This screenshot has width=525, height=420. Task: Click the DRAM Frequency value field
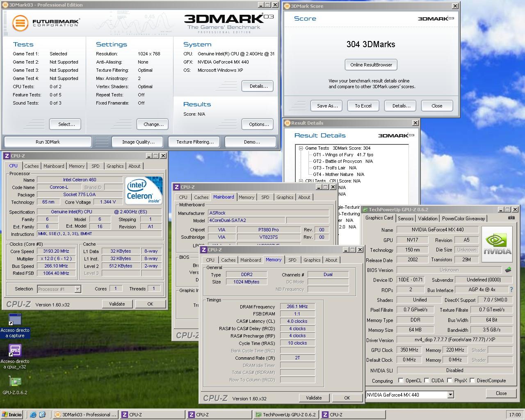(x=297, y=306)
